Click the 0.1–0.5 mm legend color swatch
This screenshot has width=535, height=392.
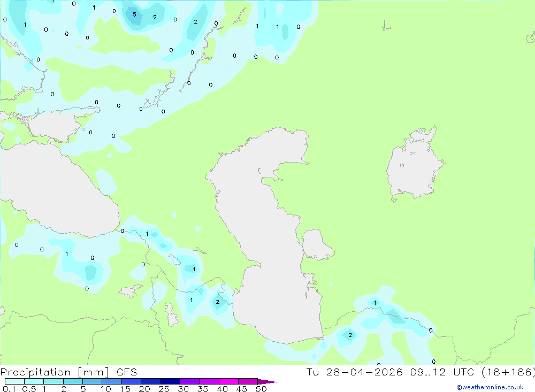14,381
